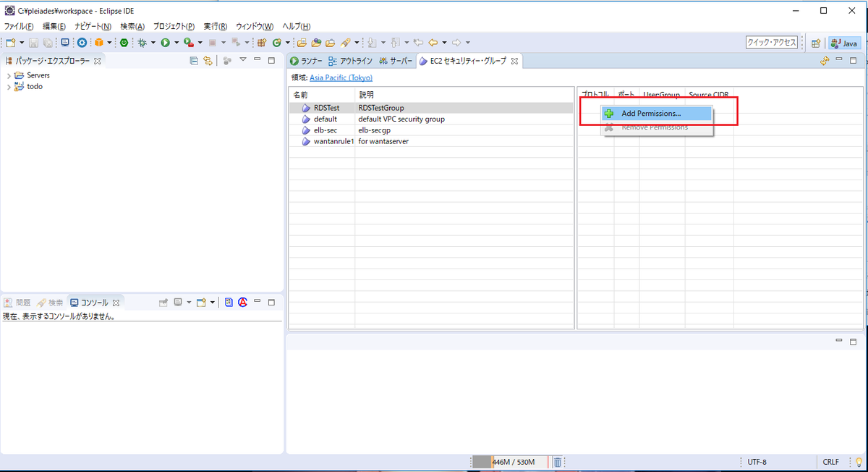Expand the Servers tree node
868x472 pixels.
pos(9,75)
